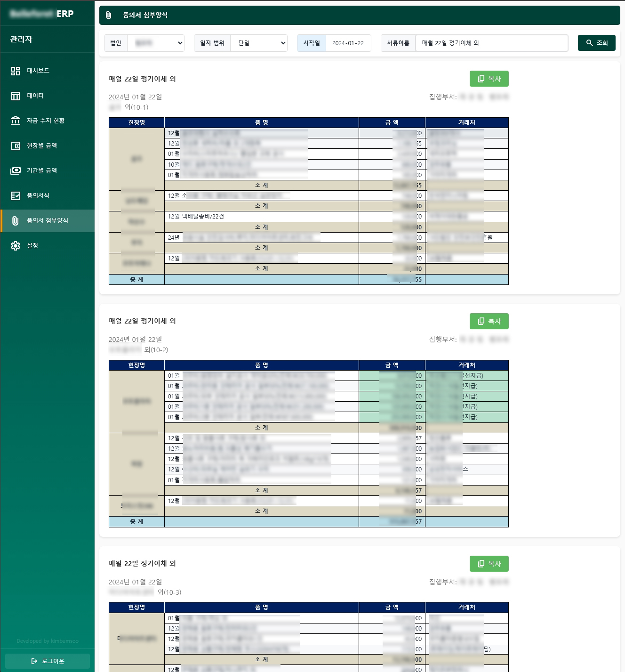Open the 대시보드 menu

click(48, 71)
